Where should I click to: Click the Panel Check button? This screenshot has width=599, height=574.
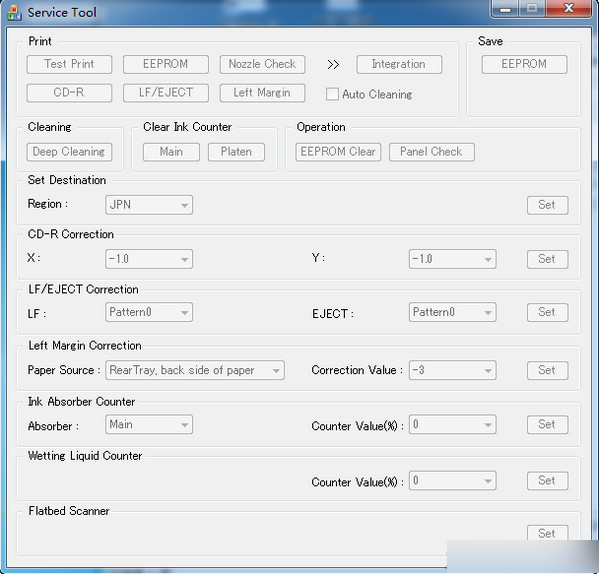432,152
